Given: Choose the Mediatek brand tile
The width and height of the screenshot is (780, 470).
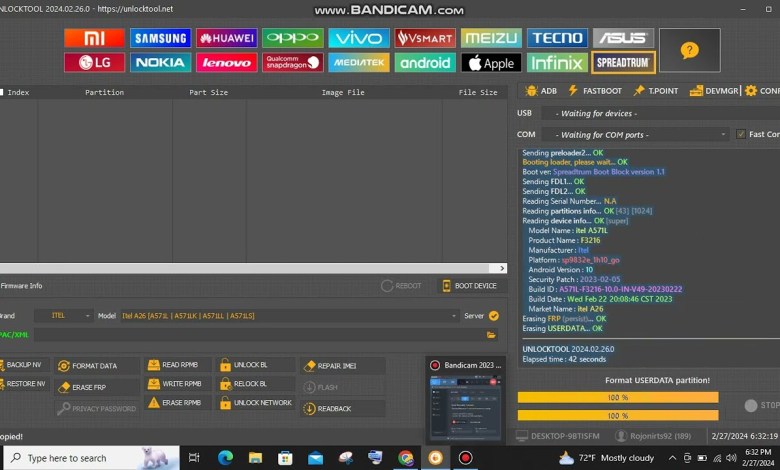Looking at the screenshot, I should click(358, 63).
